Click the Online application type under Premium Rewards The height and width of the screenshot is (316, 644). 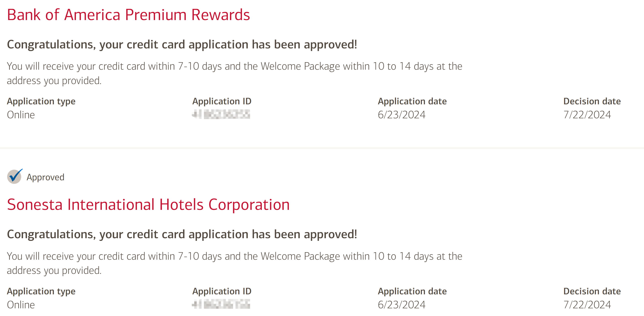(x=21, y=115)
